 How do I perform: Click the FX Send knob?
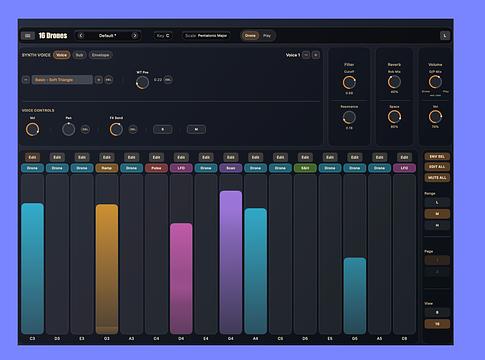(116, 129)
